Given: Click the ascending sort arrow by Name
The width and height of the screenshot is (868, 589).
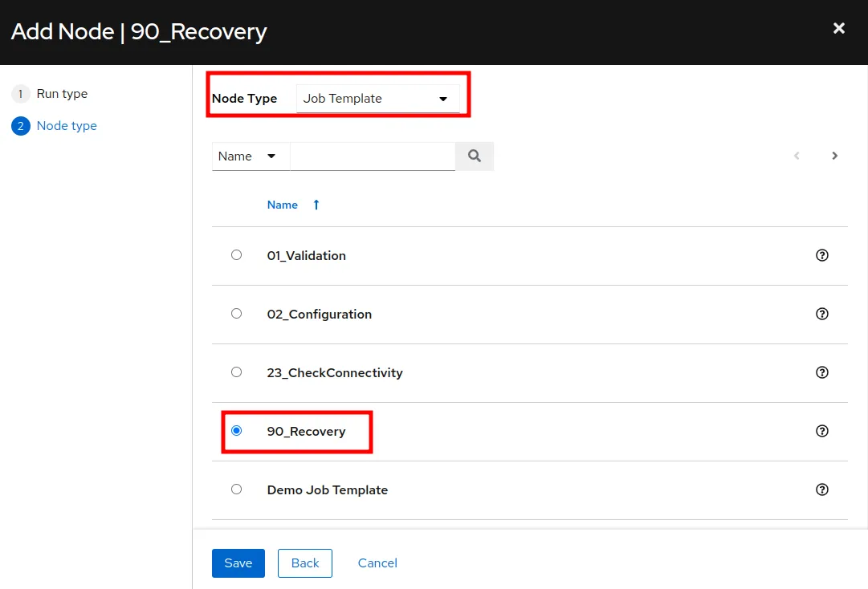Looking at the screenshot, I should pyautogui.click(x=316, y=205).
